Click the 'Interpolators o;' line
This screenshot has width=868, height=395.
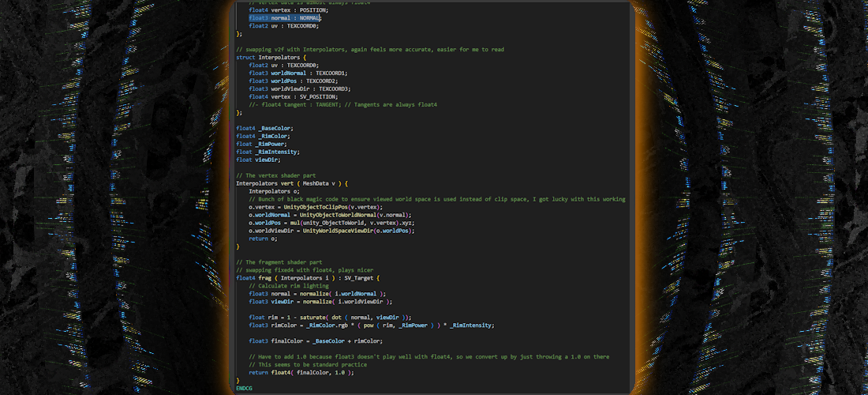pos(274,191)
